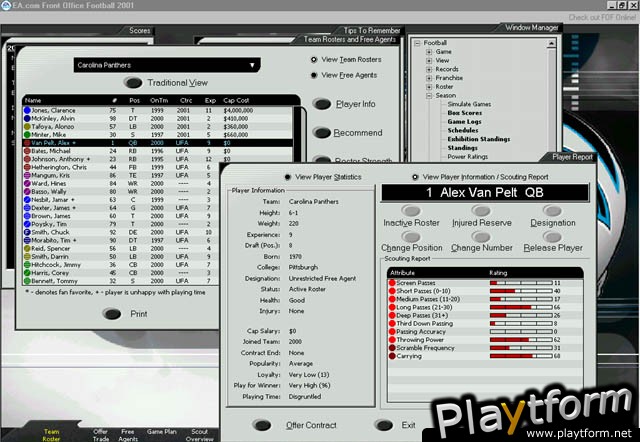Open the Carolina Panthers team dropdown
Image resolution: width=640 pixels, height=442 pixels.
pos(167,65)
